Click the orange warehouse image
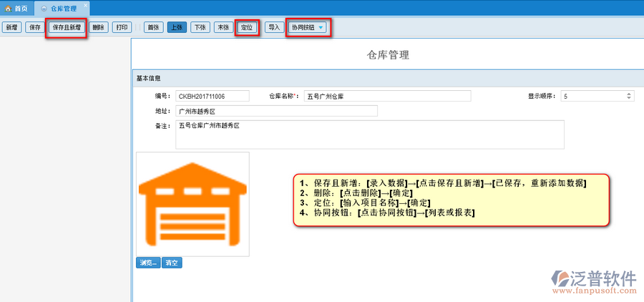Image resolution: width=644 pixels, height=302 pixels. 192,203
